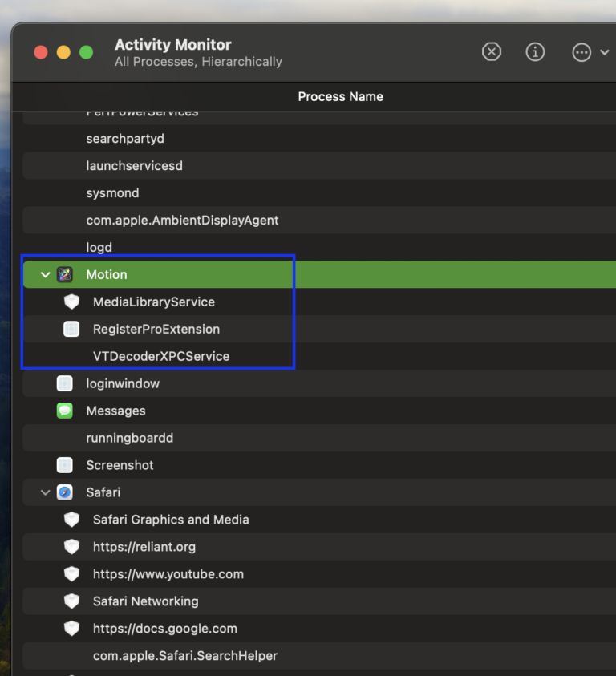The image size is (616, 676).
Task: Click the stop process X toolbar icon
Action: (x=491, y=52)
